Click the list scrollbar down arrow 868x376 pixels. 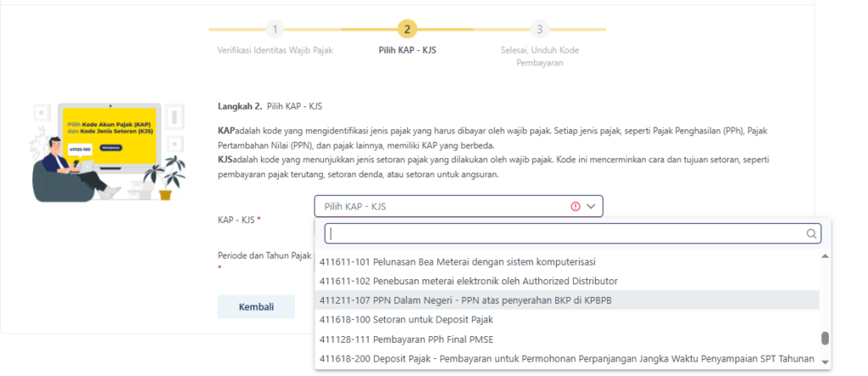tap(825, 361)
